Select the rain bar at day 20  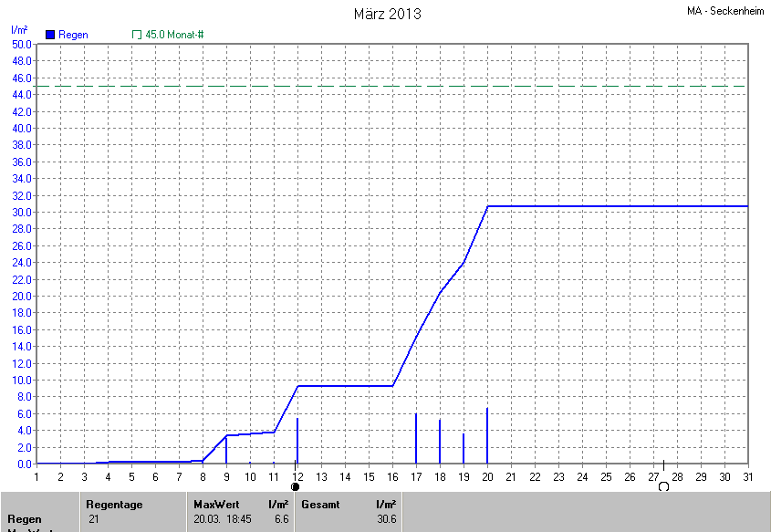click(487, 438)
